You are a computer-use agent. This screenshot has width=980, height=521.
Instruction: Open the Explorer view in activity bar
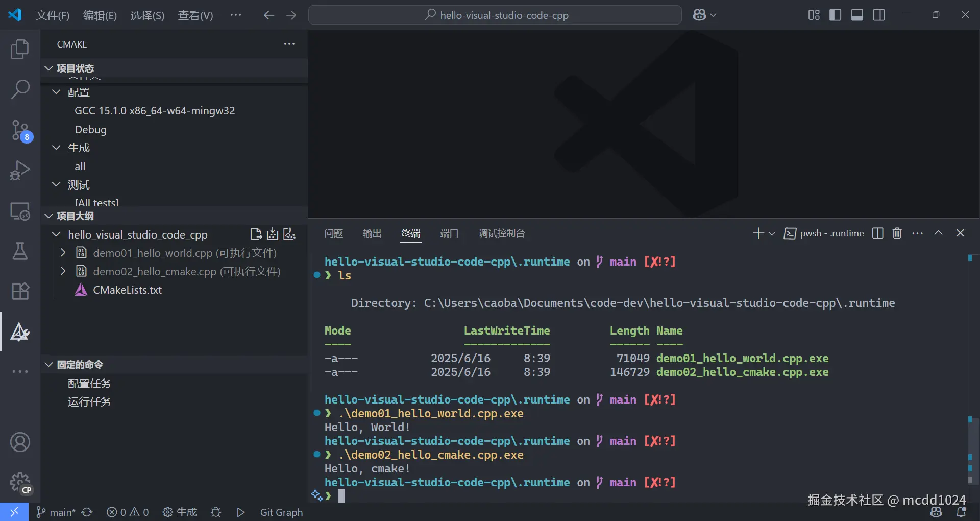click(x=20, y=49)
